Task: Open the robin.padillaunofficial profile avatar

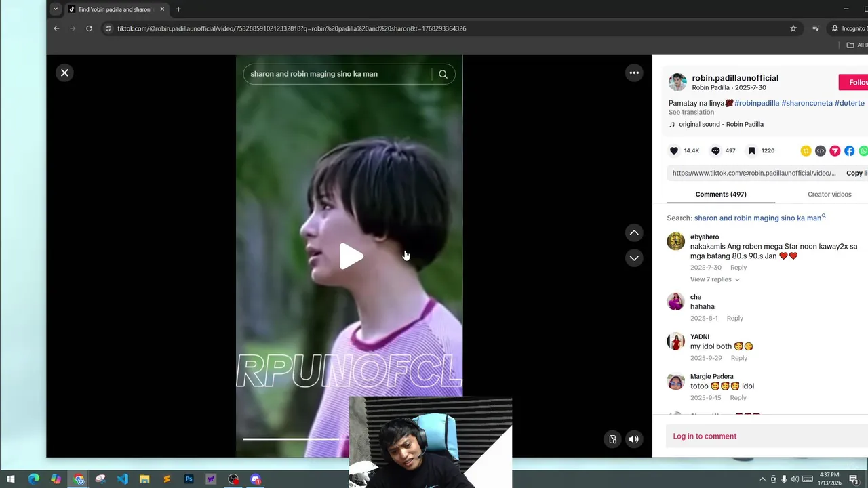Action: tap(677, 83)
